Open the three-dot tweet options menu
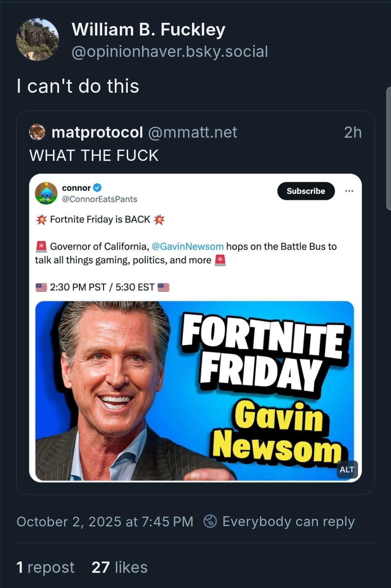391x588 pixels. pyautogui.click(x=349, y=191)
